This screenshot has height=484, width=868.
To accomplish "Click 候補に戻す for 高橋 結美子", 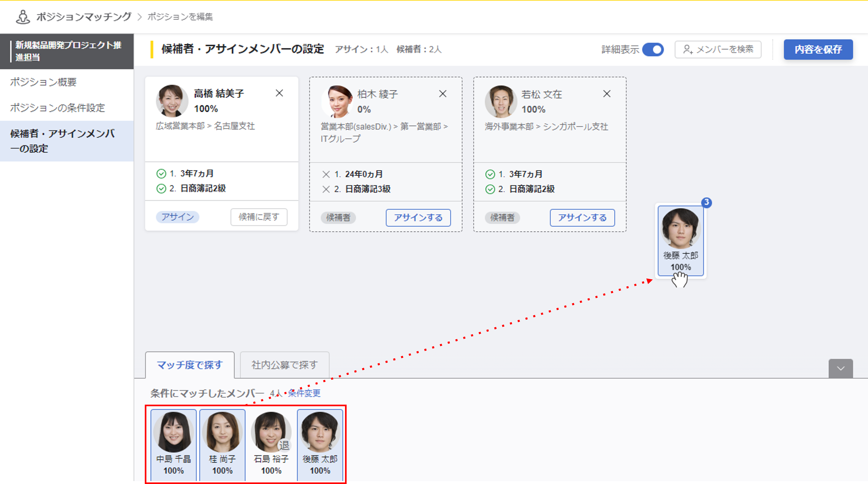I will [259, 217].
